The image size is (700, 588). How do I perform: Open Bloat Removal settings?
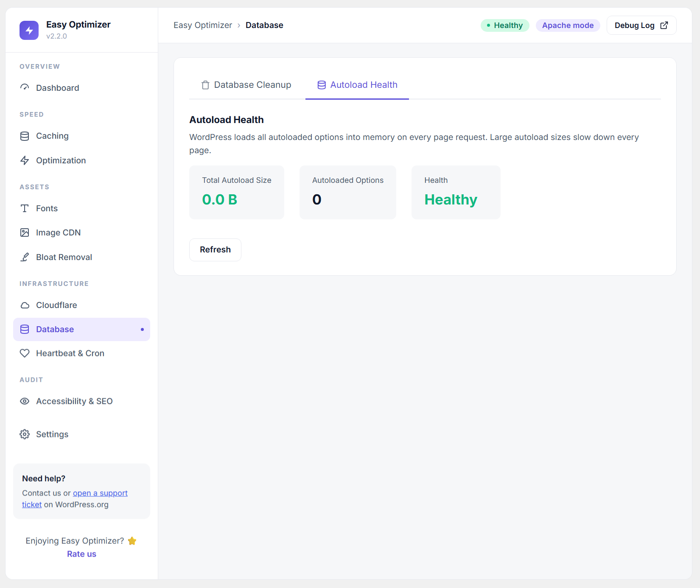coord(81,257)
